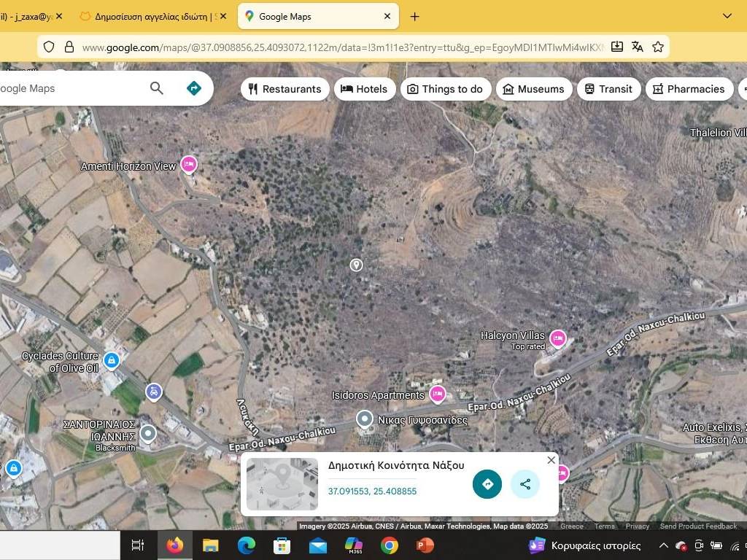Filter the map by Restaurants
Screen dimensions: 747x560
pyautogui.click(x=285, y=89)
